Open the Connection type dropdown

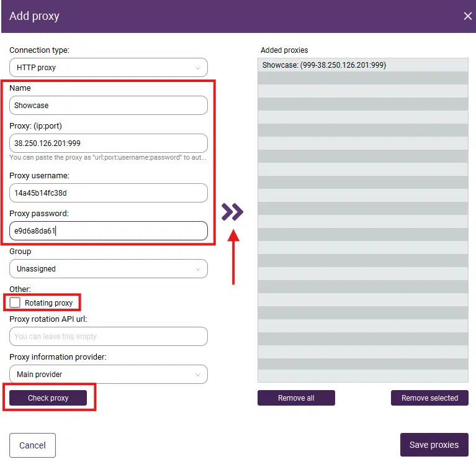pos(108,67)
